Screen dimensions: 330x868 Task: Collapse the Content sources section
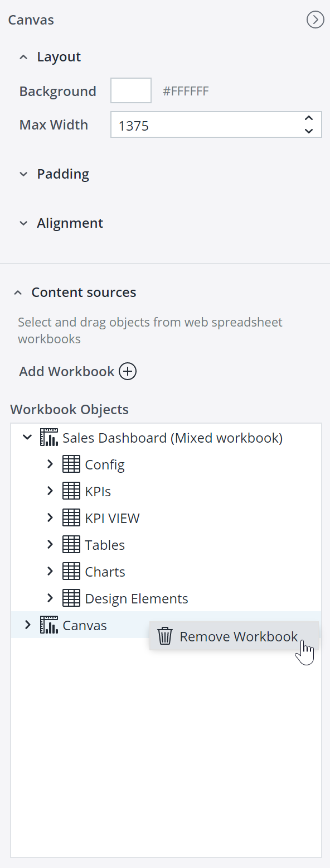point(18,292)
